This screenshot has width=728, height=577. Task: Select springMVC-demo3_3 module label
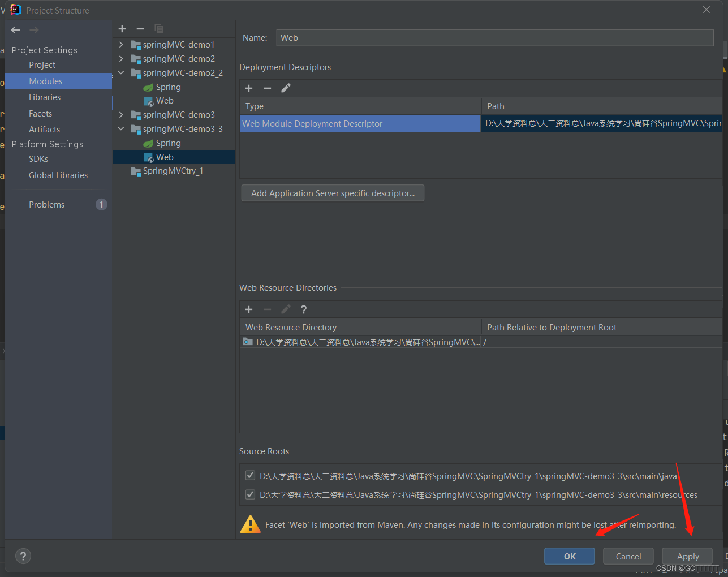click(183, 129)
